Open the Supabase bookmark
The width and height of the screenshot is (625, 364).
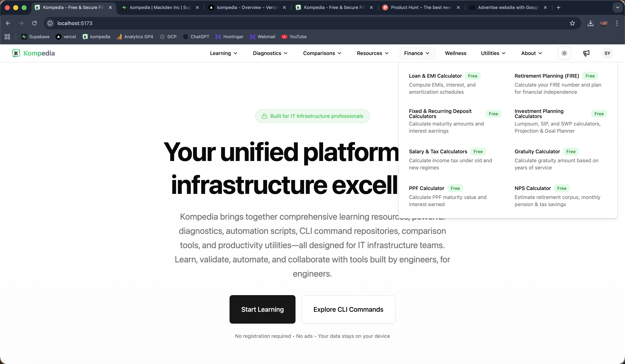(x=35, y=37)
